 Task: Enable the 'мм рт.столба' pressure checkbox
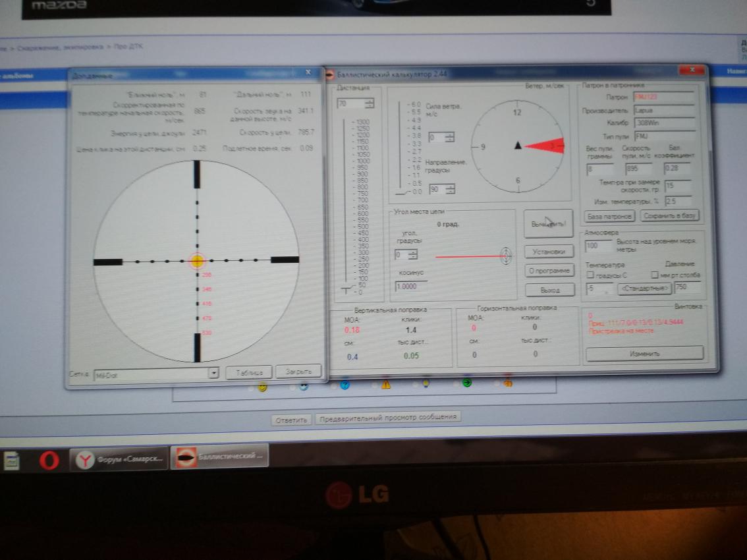(655, 274)
